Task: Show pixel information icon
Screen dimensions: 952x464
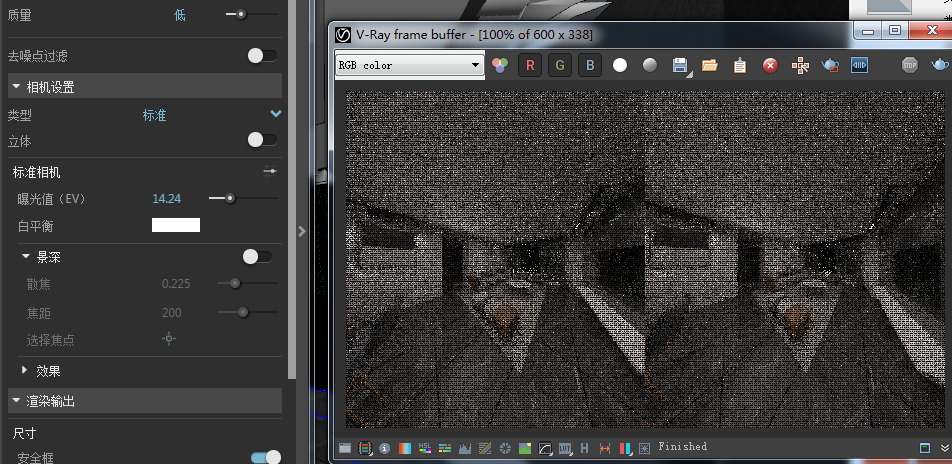Action: coord(384,448)
